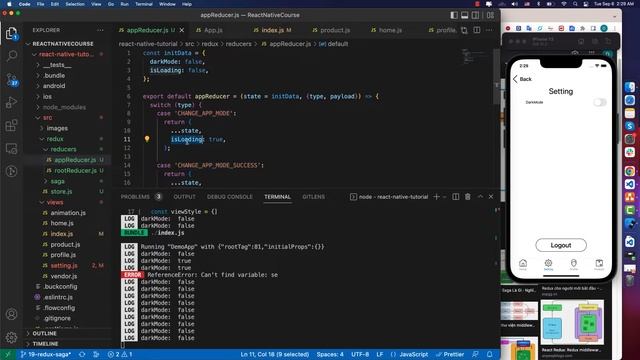
Task: Expand the images folder
Action: point(57,128)
